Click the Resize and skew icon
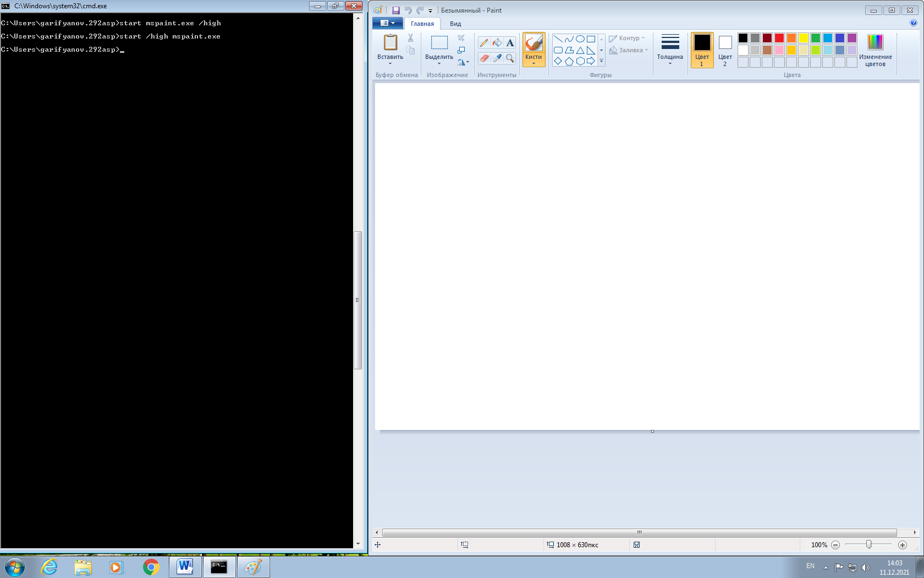The image size is (924, 578). pos(461,50)
